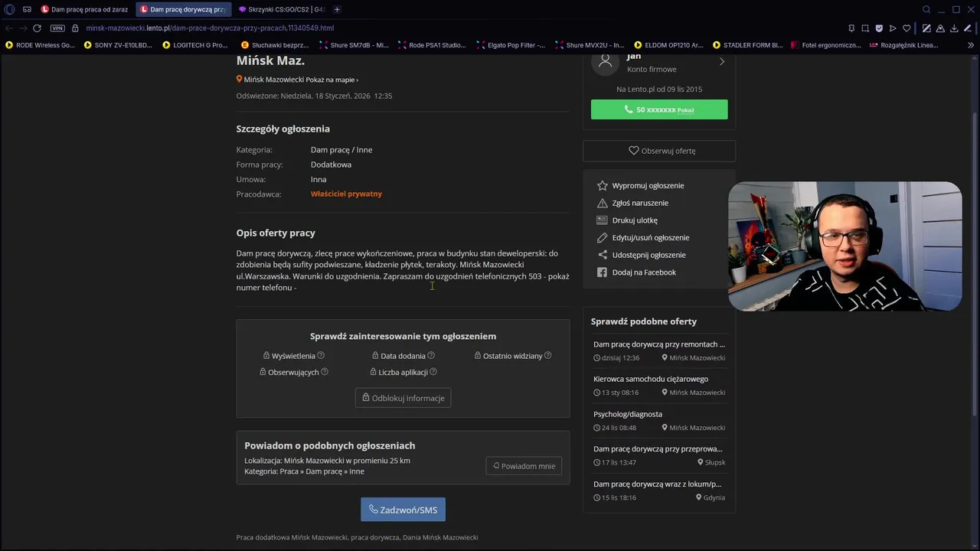Open the Opera GX corner panel icon
This screenshot has height=551, width=980.
pyautogui.click(x=27, y=9)
